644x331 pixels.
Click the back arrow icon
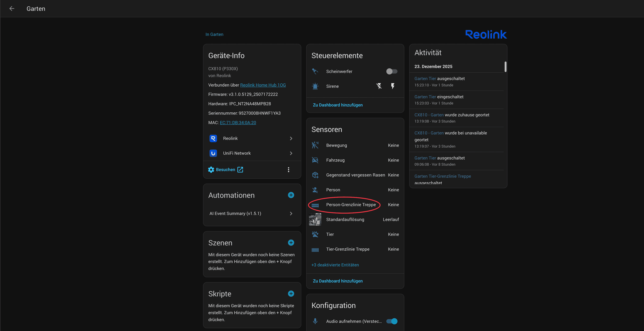pos(12,9)
